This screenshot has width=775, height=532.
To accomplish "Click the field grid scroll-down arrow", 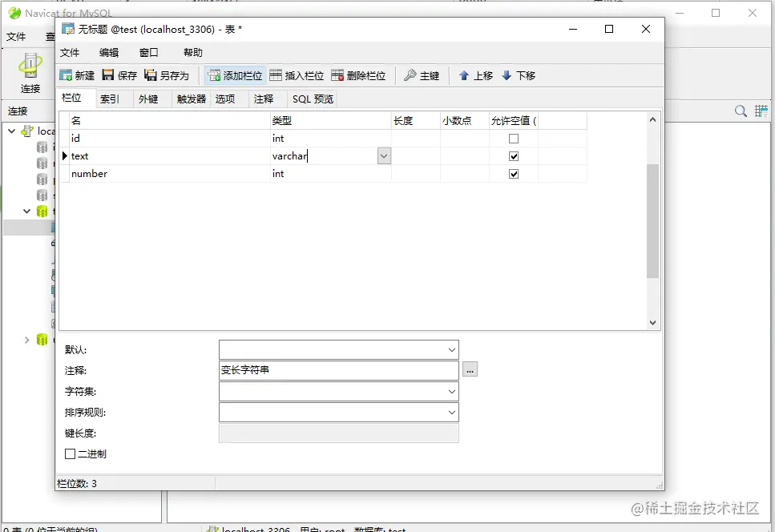I will [x=652, y=323].
